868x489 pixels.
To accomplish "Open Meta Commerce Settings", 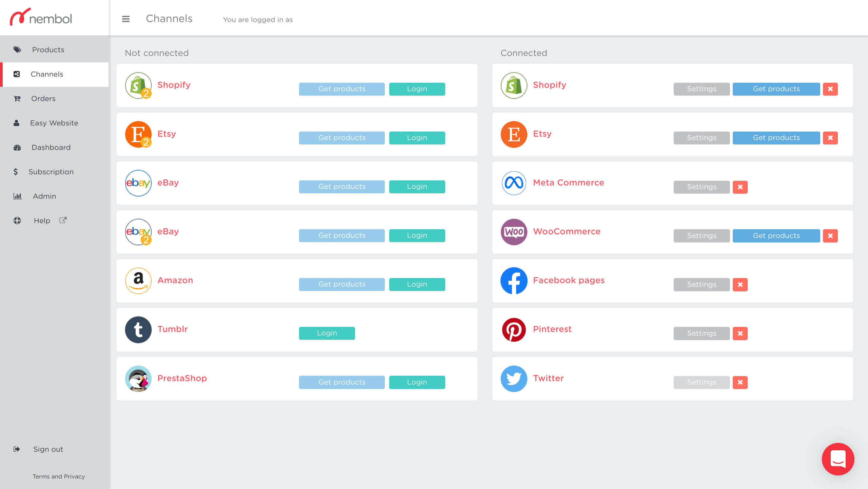I will (702, 187).
